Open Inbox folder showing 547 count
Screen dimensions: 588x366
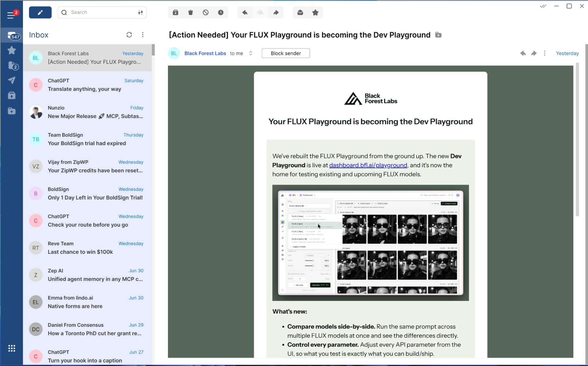tap(12, 35)
